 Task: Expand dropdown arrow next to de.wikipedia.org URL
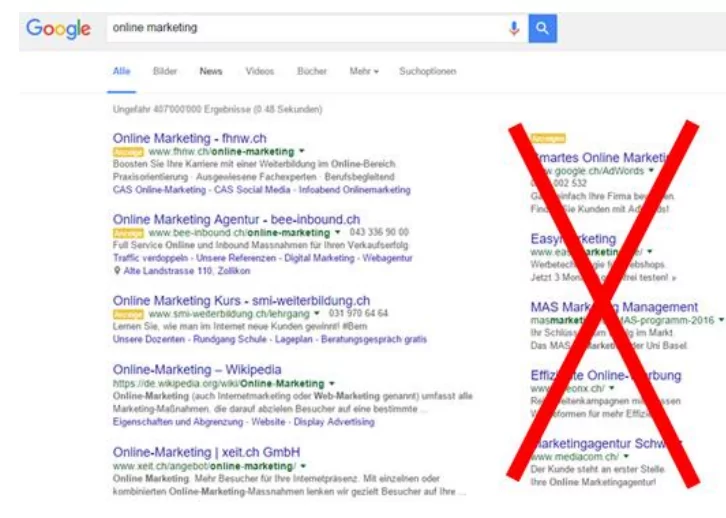(x=332, y=383)
